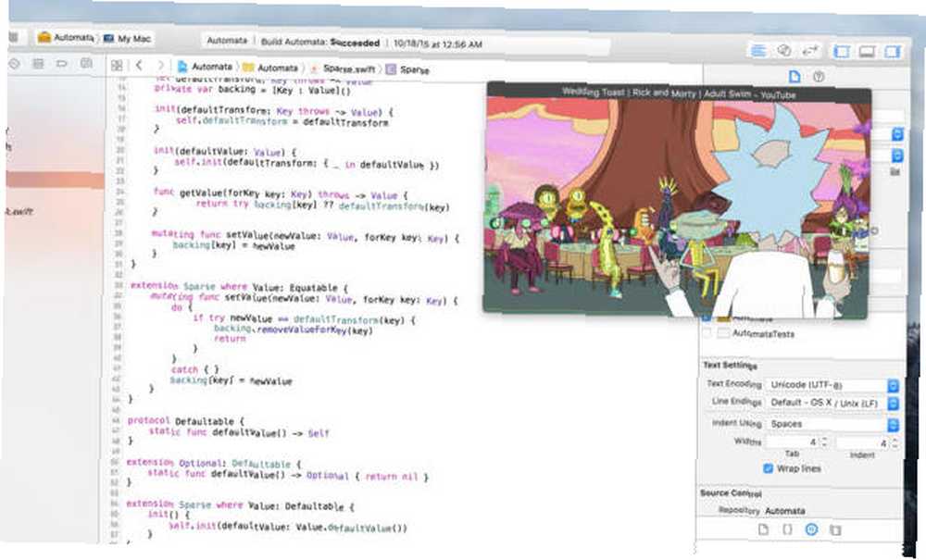Show the Breakpoint navigator icon
Screen dimensions: 926x560
click(62, 63)
